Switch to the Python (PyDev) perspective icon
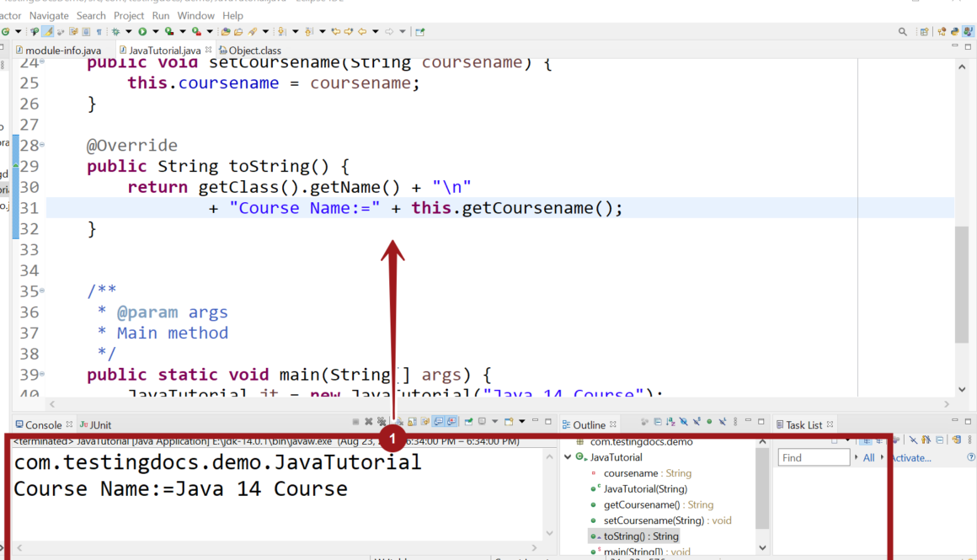Viewport: 977px width, 560px height. point(956,32)
